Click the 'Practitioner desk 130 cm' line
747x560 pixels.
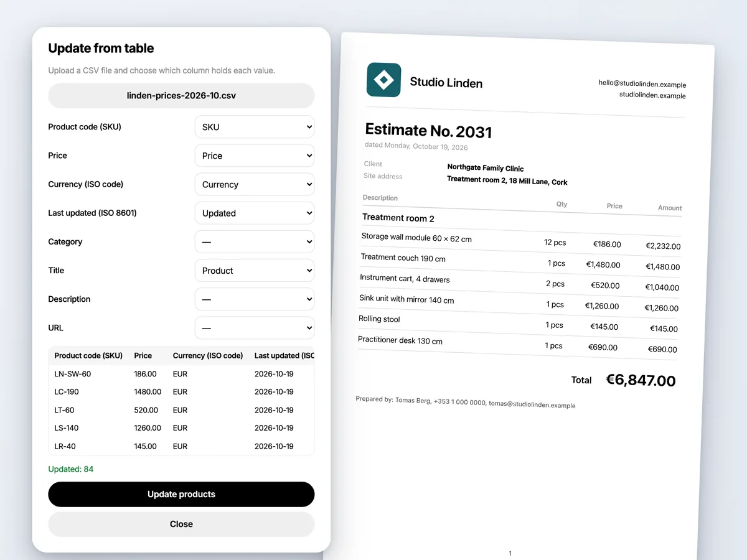[x=400, y=340]
